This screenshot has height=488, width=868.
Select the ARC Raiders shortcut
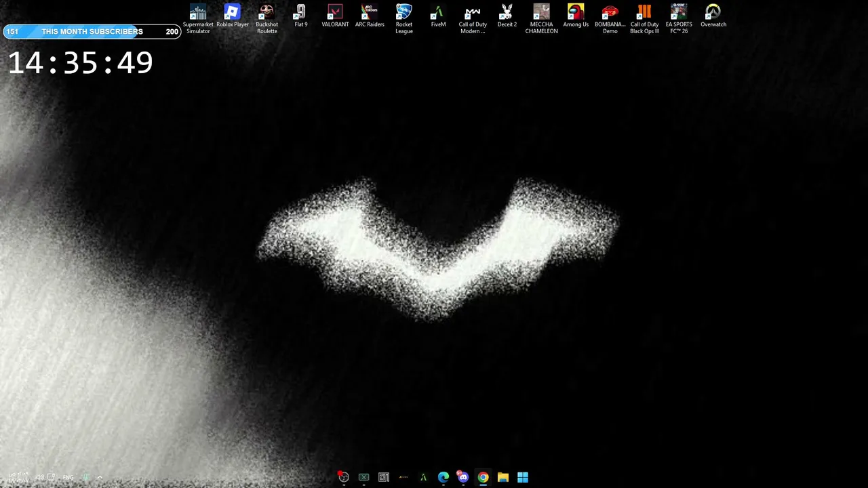370,16
